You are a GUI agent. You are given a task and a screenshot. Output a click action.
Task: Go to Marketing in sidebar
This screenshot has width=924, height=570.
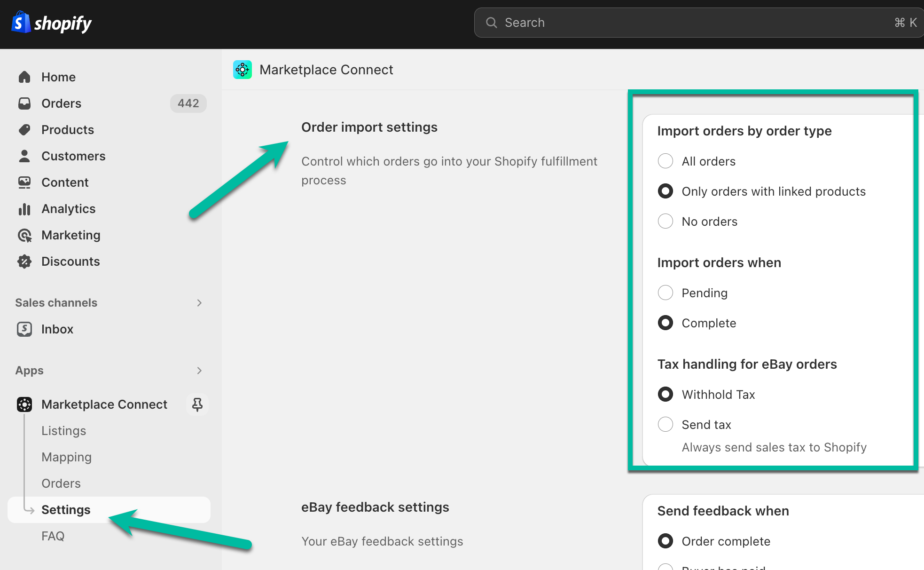tap(109, 235)
